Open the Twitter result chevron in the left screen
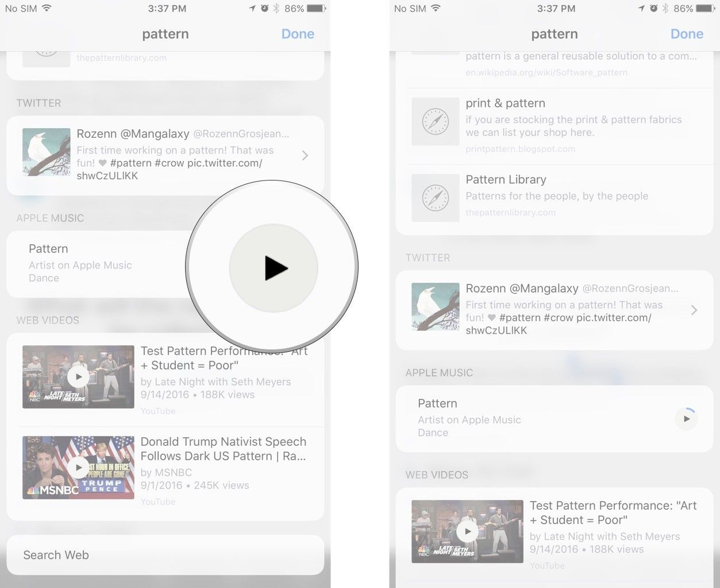Viewport: 720px width, 588px height. click(x=305, y=155)
